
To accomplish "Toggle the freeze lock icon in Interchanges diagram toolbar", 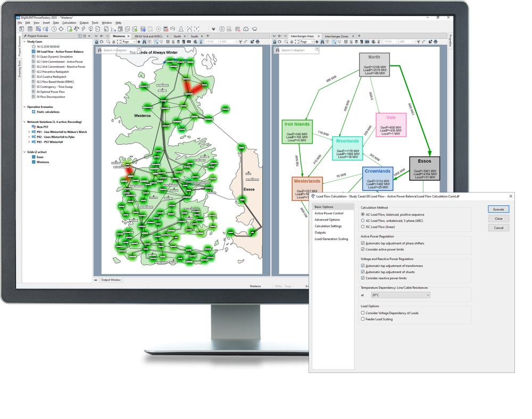I will (x=275, y=41).
